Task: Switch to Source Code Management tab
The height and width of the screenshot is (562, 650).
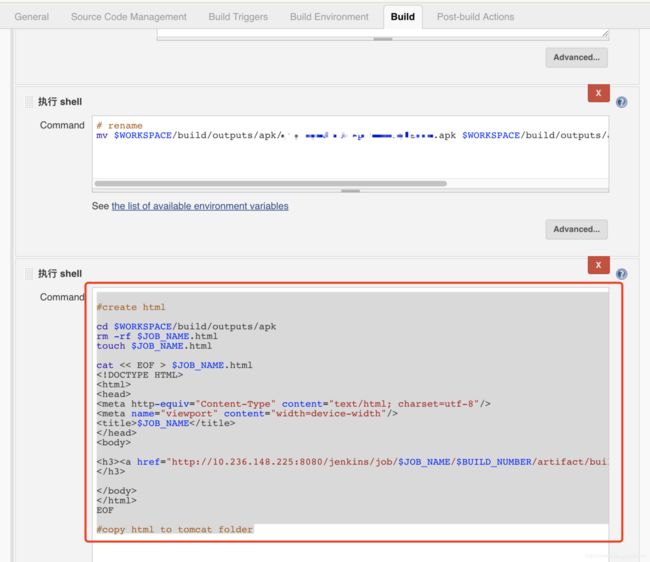Action: click(x=129, y=17)
